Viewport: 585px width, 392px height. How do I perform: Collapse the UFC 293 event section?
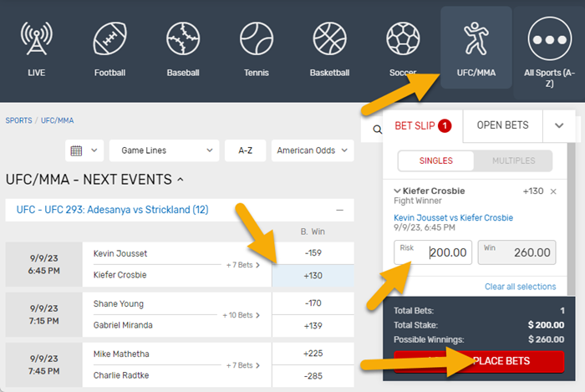pyautogui.click(x=339, y=210)
